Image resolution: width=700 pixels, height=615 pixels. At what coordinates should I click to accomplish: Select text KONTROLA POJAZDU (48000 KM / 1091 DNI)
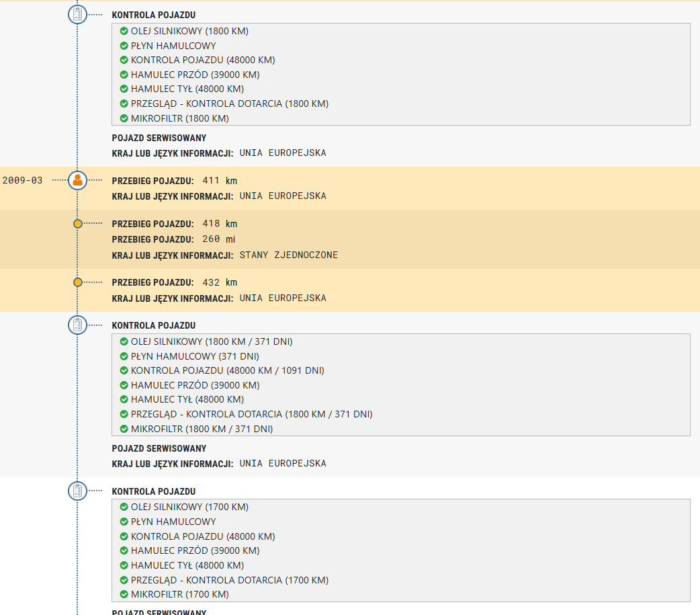click(228, 371)
